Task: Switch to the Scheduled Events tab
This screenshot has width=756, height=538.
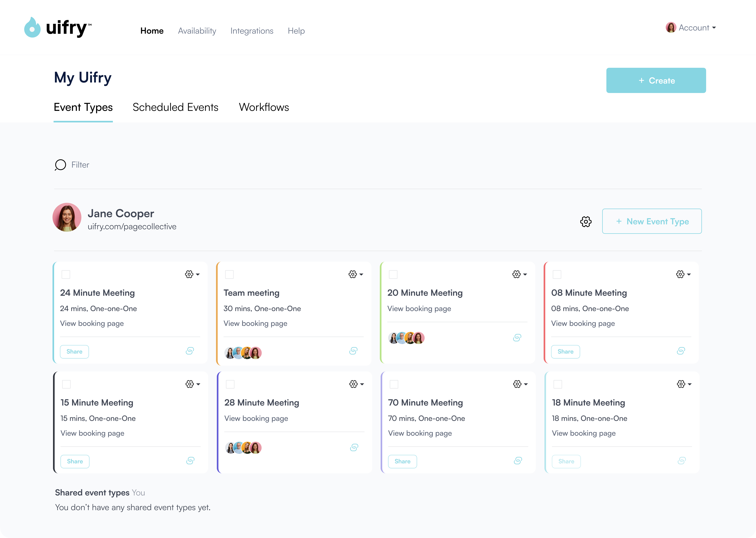Action: point(175,107)
